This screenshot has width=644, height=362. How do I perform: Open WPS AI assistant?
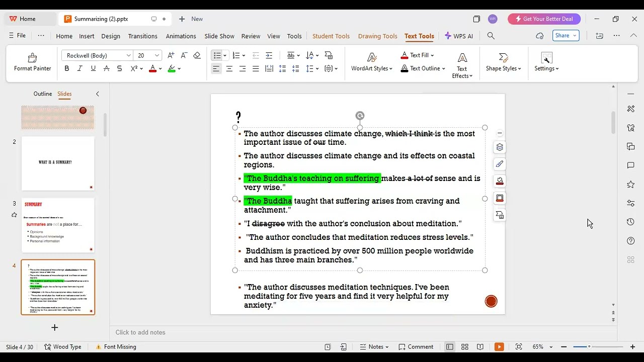click(459, 36)
